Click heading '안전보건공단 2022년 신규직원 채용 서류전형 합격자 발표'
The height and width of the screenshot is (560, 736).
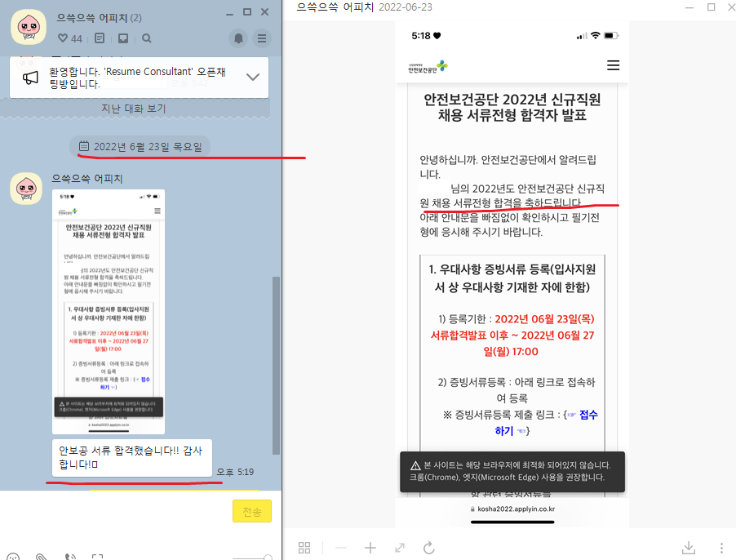pos(512,107)
